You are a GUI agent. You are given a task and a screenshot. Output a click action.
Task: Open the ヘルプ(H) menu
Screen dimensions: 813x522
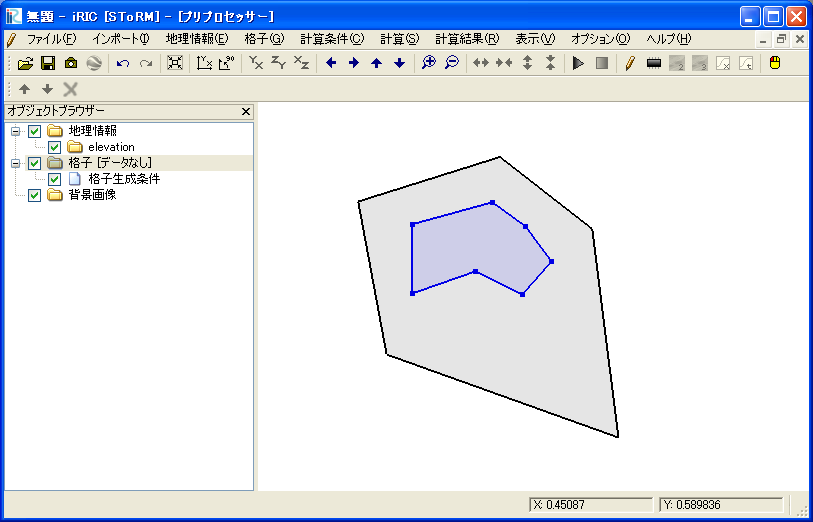point(669,39)
